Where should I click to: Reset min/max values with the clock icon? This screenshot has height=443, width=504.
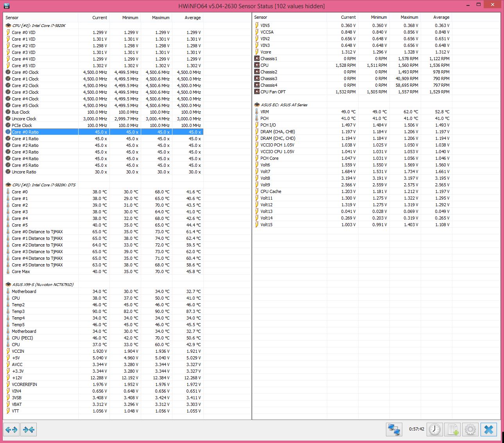click(x=434, y=429)
